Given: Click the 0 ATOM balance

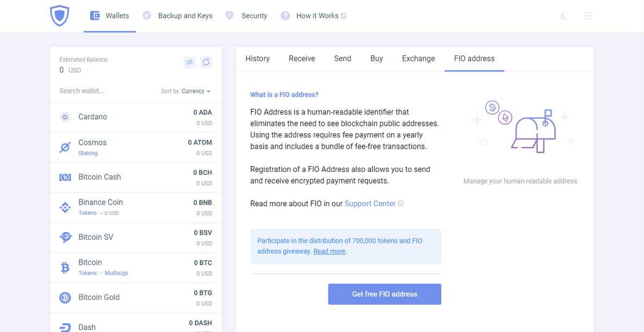Looking at the screenshot, I should click(x=200, y=142).
